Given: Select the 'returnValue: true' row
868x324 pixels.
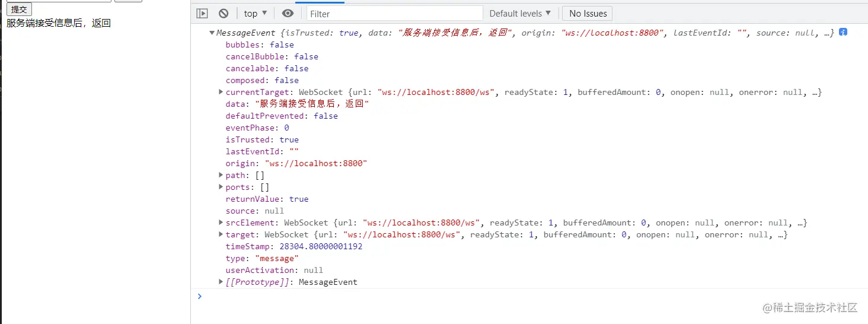Looking at the screenshot, I should point(267,199).
